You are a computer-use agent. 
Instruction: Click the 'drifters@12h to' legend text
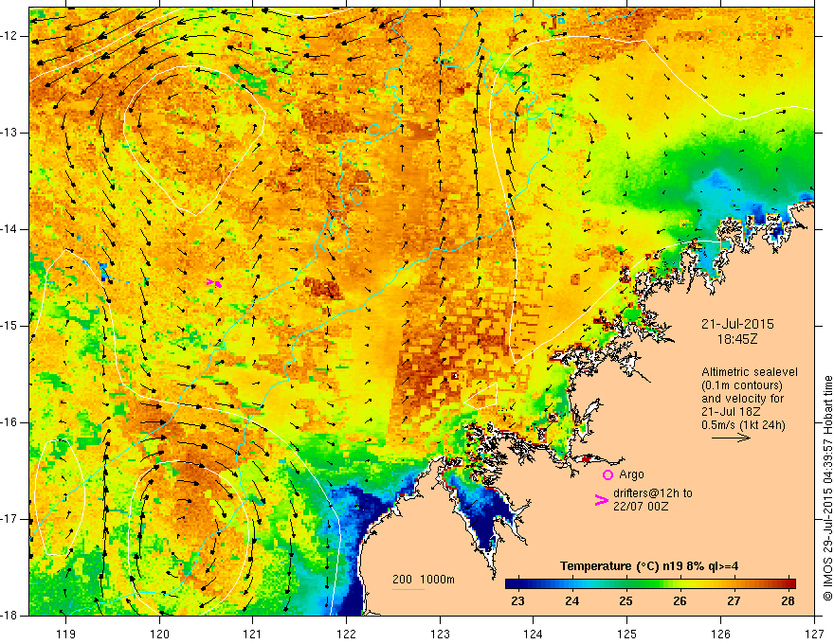[653, 493]
